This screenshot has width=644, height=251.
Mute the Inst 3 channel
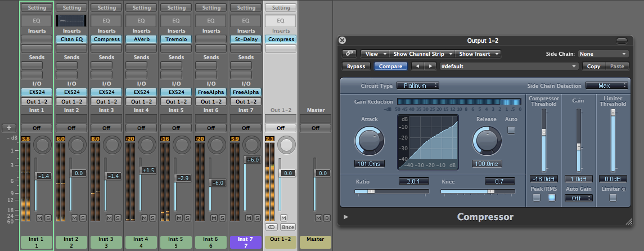[x=110, y=218]
